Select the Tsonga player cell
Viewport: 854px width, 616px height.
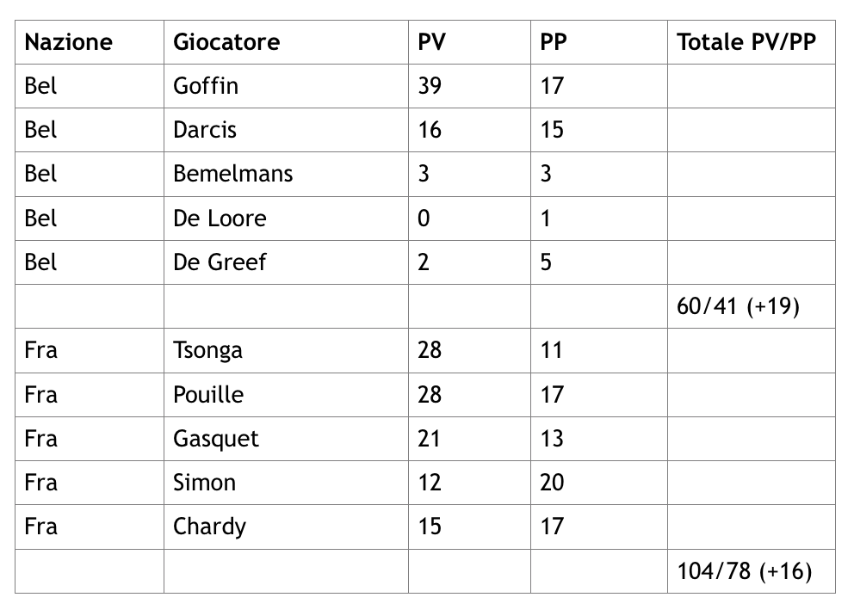(207, 350)
